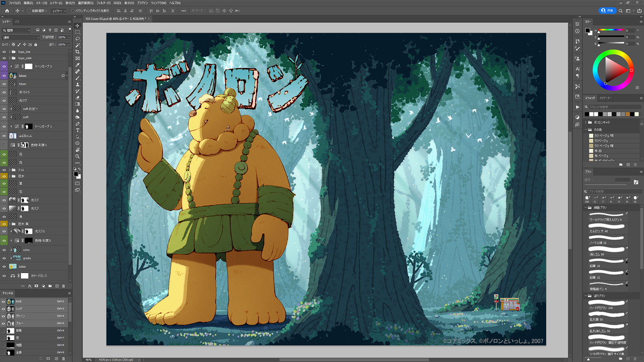Collapse the 線画ブラシ brush group
644x362 pixels.
coord(586,208)
